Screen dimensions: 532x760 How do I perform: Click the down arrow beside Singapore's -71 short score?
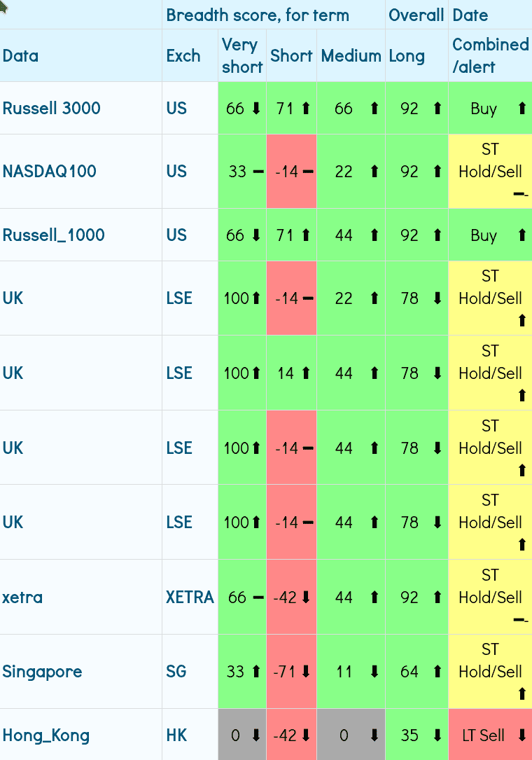click(x=306, y=672)
